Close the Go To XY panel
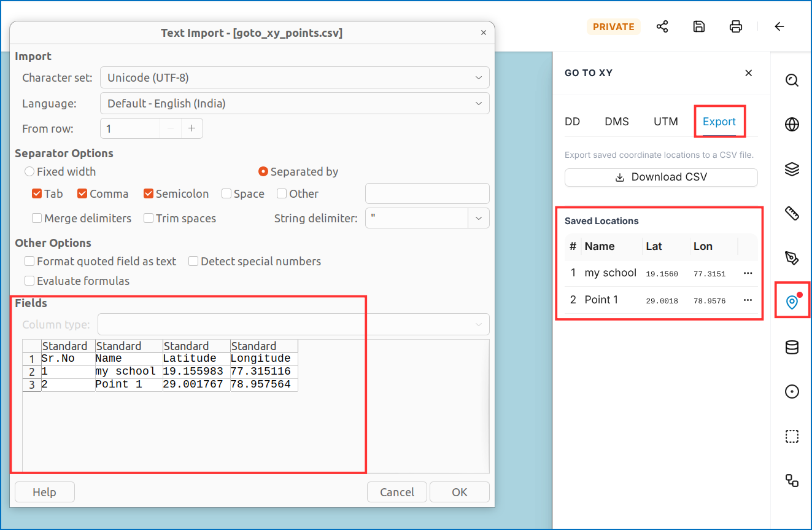 (x=749, y=73)
